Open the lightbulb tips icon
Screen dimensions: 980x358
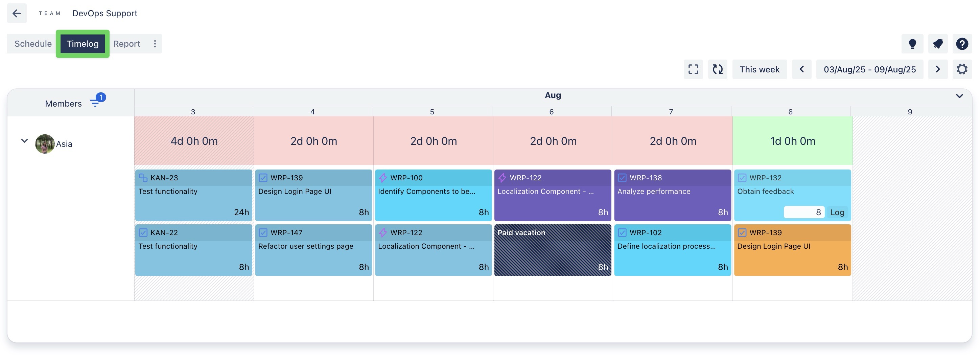[912, 44]
